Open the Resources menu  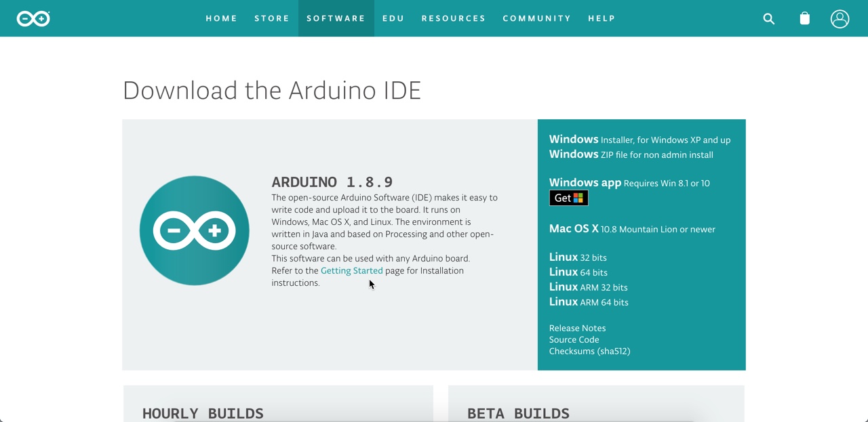pyautogui.click(x=454, y=18)
